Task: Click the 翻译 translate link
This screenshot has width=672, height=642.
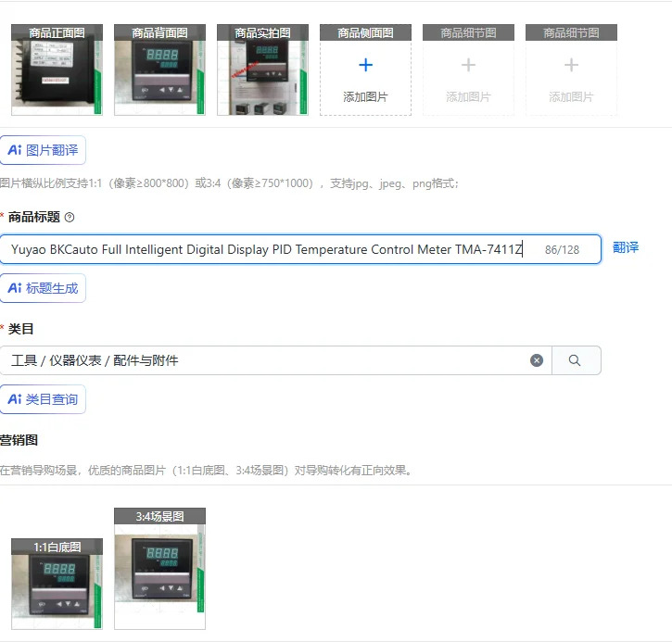Action: coord(626,247)
